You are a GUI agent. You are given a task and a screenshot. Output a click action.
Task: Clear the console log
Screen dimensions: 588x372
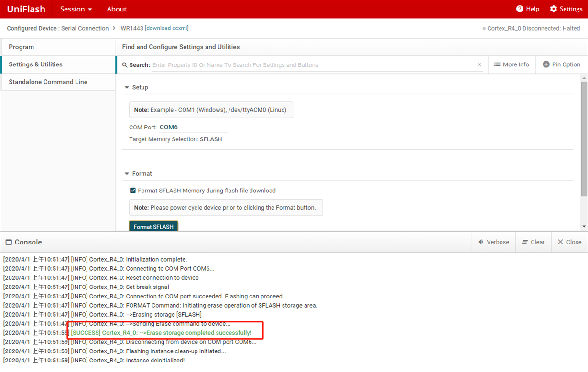[x=533, y=242]
